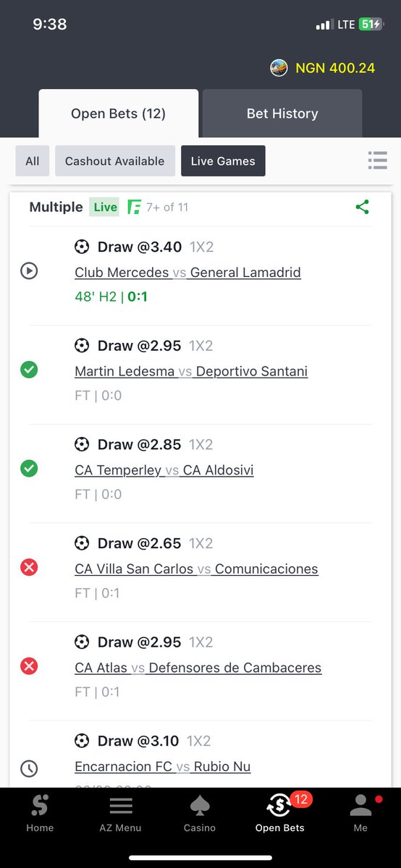
Task: Tap the green share icon
Action: [x=363, y=208]
